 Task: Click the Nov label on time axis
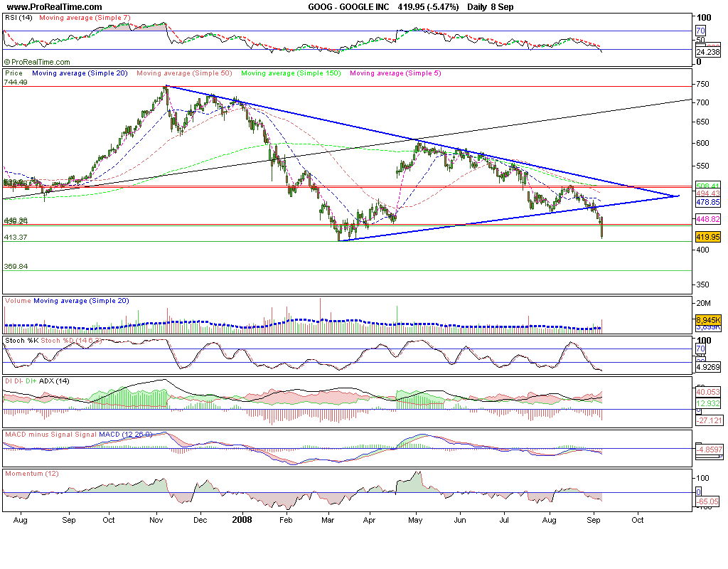(x=156, y=520)
